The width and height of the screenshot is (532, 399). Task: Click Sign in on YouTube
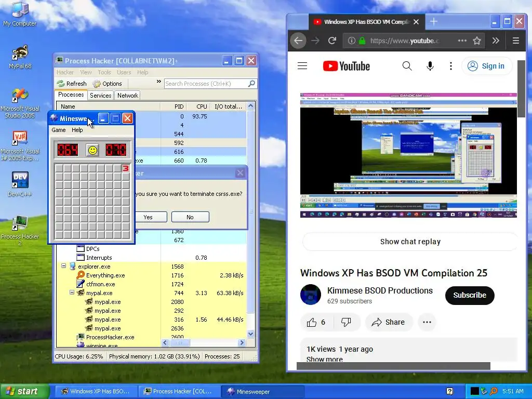point(487,66)
